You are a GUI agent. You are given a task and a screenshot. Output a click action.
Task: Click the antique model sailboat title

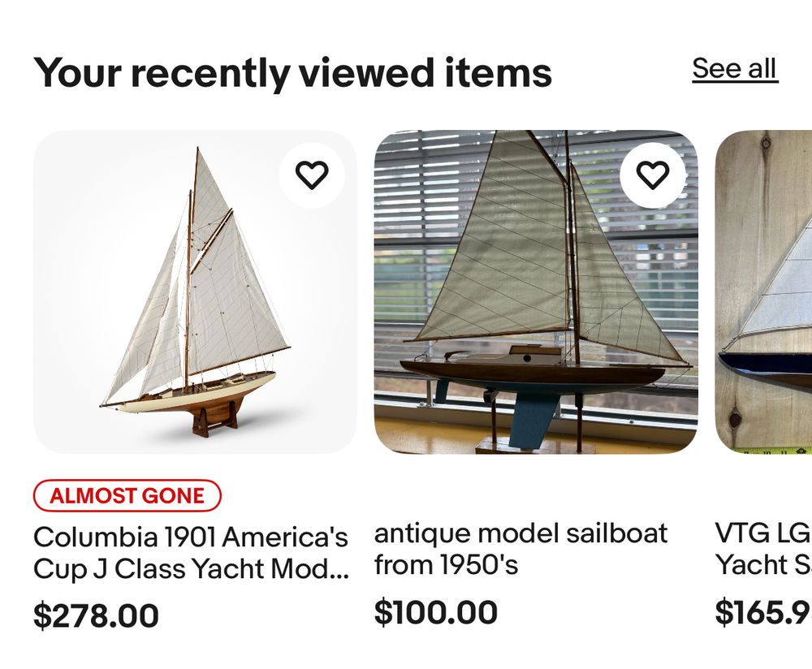[x=520, y=533]
